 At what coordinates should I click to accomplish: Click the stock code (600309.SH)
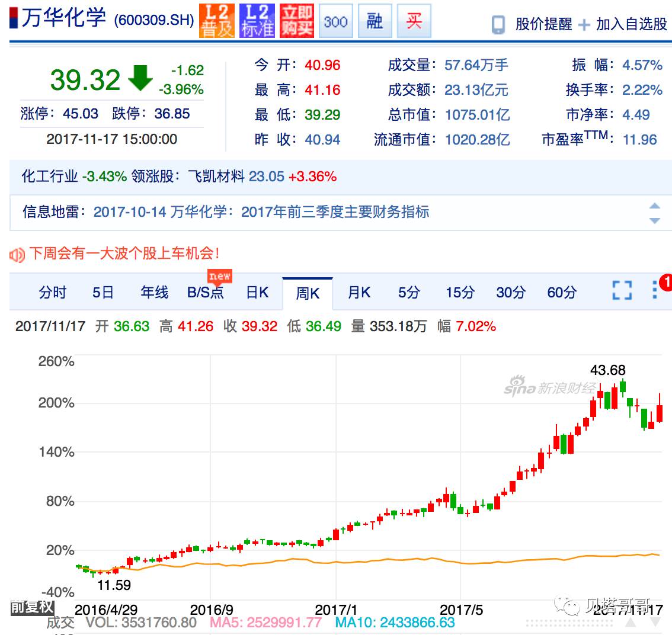coord(154,20)
